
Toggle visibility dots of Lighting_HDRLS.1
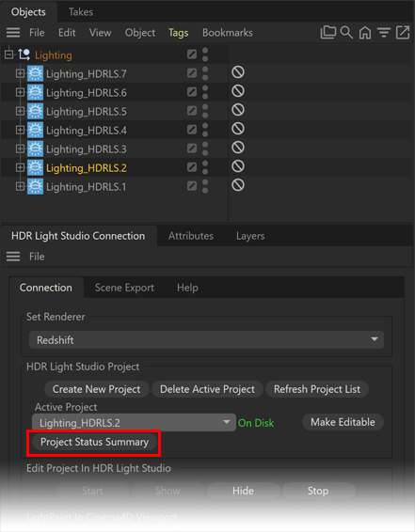205,187
